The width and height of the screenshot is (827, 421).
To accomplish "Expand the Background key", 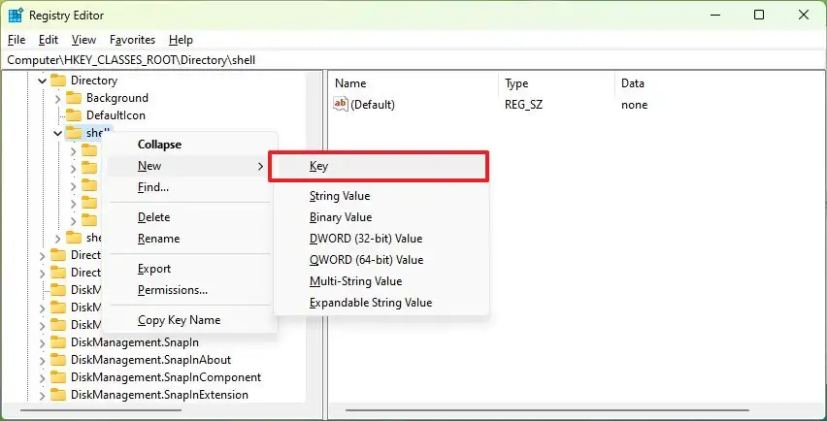I will point(57,99).
